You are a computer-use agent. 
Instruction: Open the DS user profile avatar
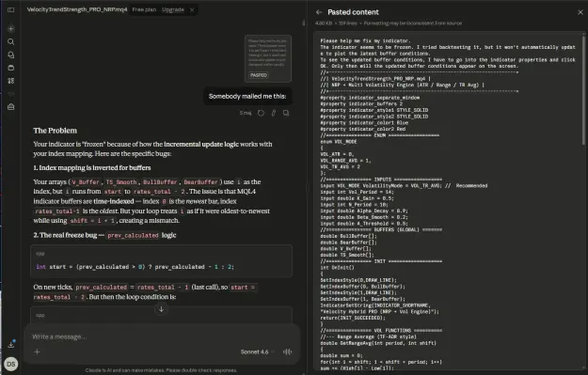click(x=11, y=364)
